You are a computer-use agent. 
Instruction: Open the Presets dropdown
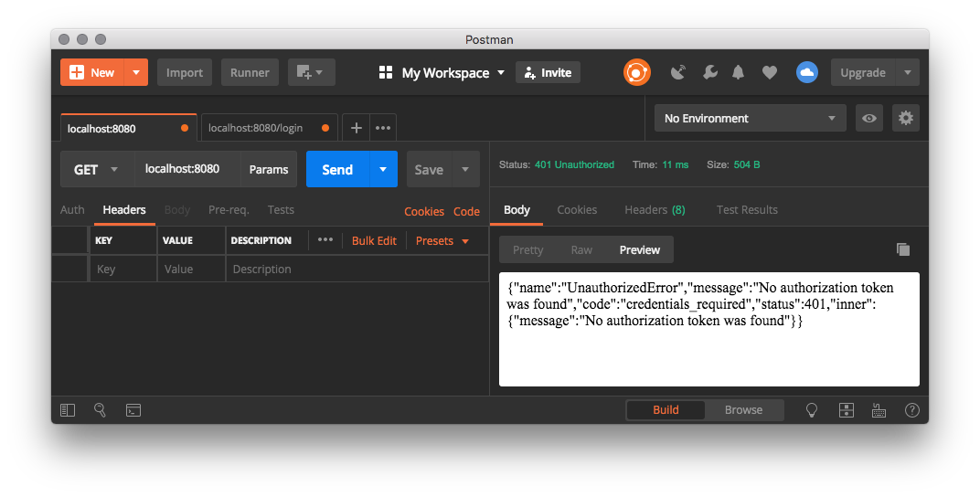[442, 241]
